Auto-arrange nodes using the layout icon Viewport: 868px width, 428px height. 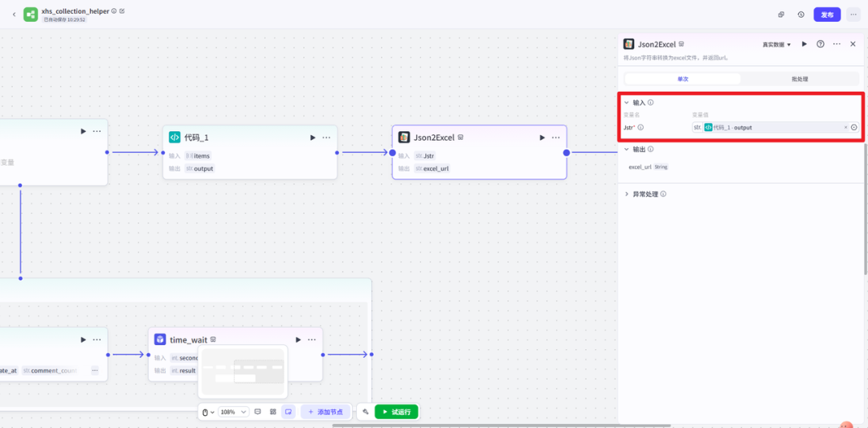pyautogui.click(x=273, y=412)
